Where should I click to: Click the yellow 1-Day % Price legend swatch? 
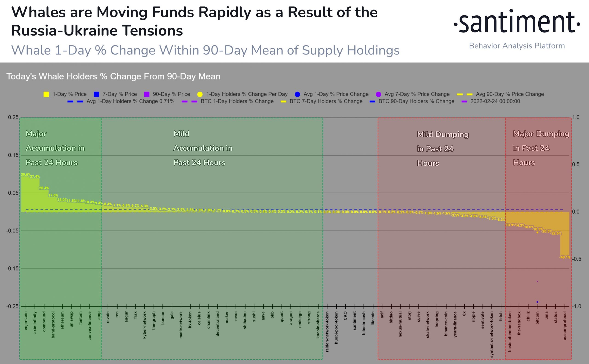(46, 94)
